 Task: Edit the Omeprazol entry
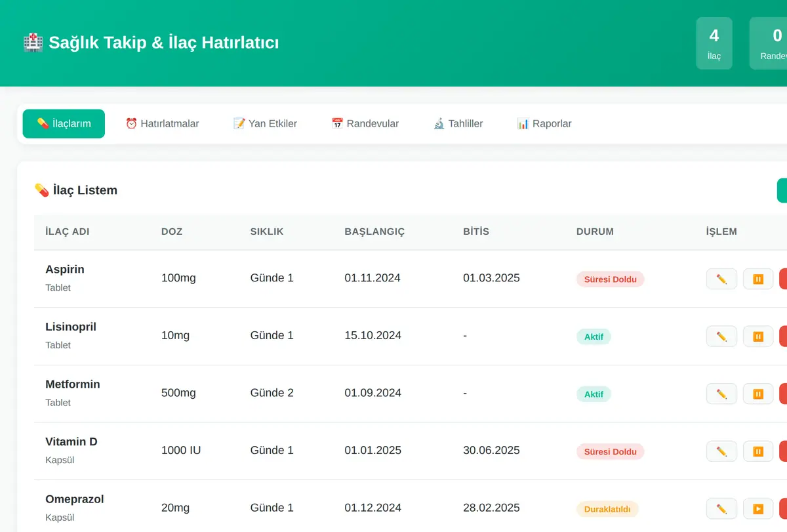(x=721, y=508)
